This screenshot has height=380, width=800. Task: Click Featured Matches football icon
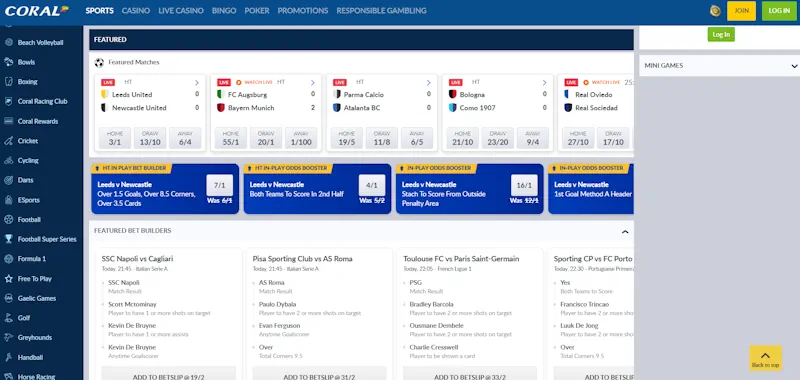(99, 62)
